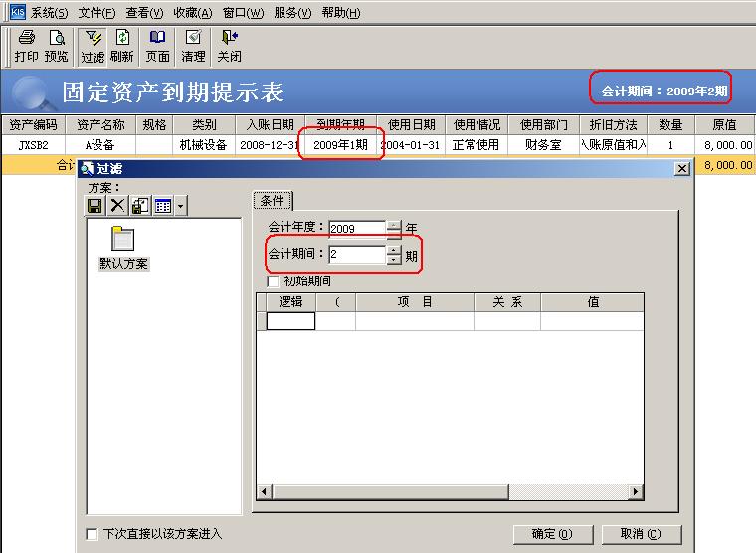Click the 资产名称 column header

tap(100, 125)
